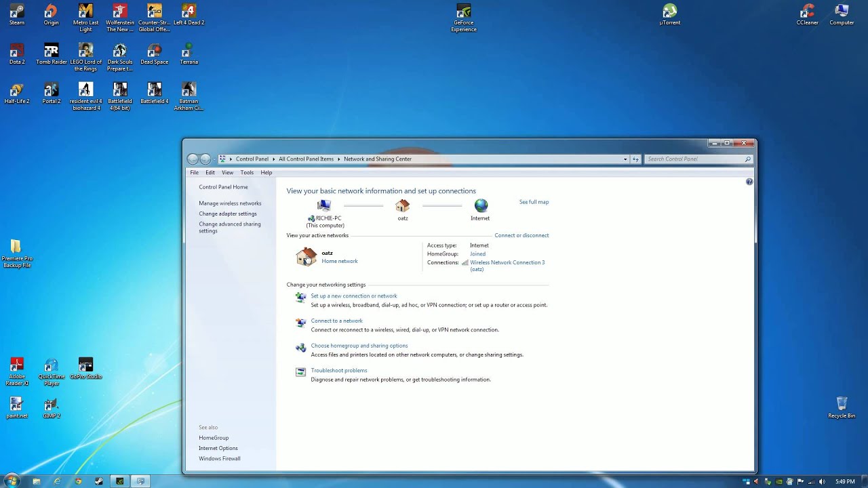
Task: Click the All Control Panel Items breadcrumb
Action: coord(306,159)
